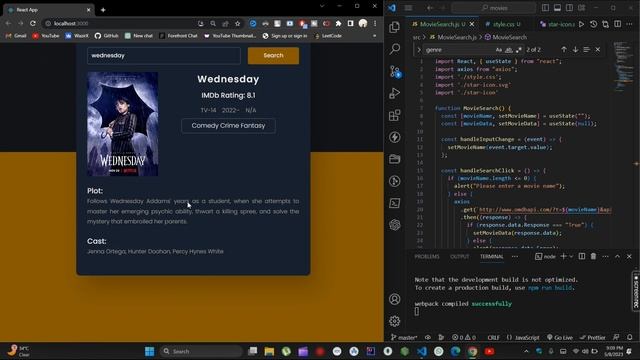Image resolution: width=640 pixels, height=360 pixels.
Task: Toggle Use Regular Expression in find widget
Action: point(518,50)
